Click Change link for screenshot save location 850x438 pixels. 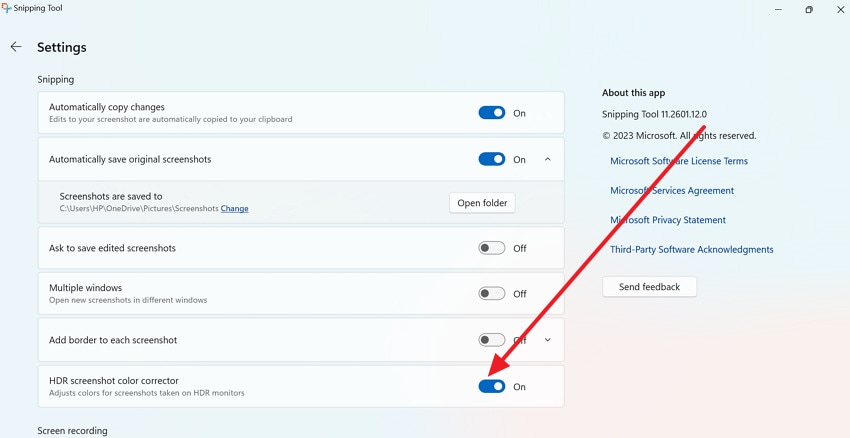(x=235, y=208)
